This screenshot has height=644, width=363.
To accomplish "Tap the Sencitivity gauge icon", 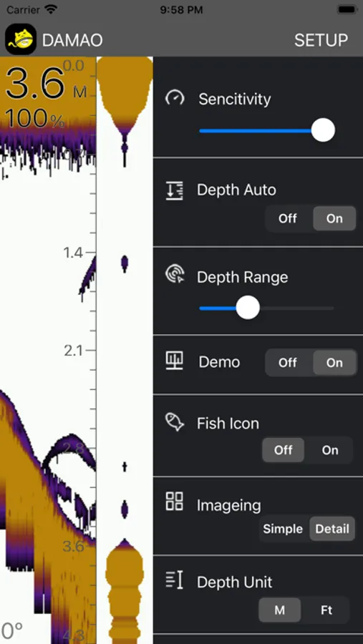I will click(175, 98).
